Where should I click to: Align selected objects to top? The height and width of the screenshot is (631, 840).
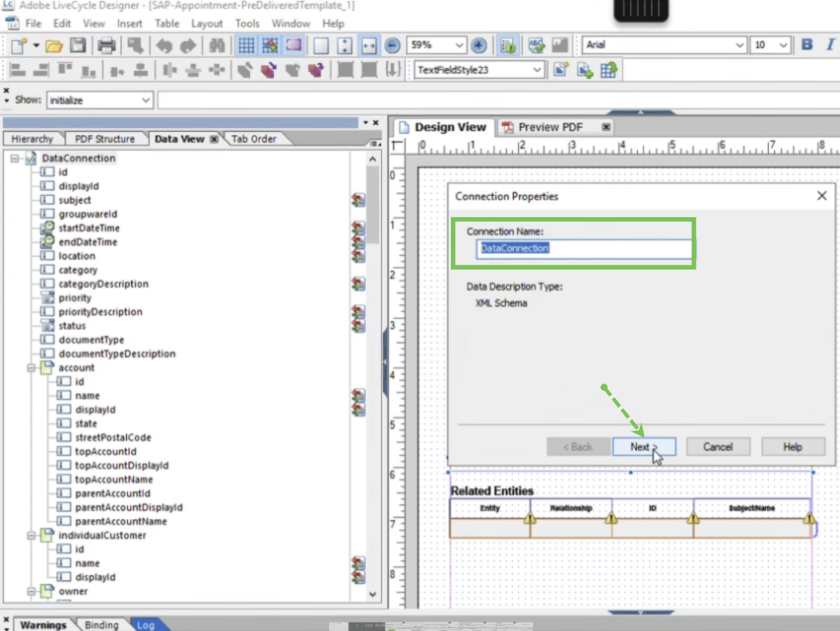pyautogui.click(x=65, y=70)
